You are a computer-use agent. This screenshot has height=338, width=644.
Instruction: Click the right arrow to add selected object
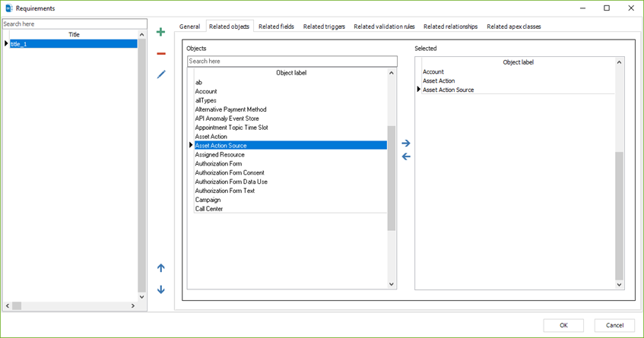tap(405, 143)
